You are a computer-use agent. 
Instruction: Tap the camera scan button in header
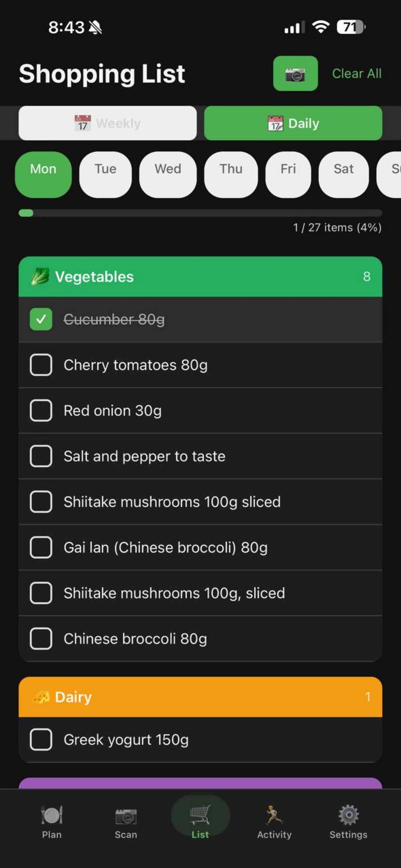pyautogui.click(x=295, y=73)
